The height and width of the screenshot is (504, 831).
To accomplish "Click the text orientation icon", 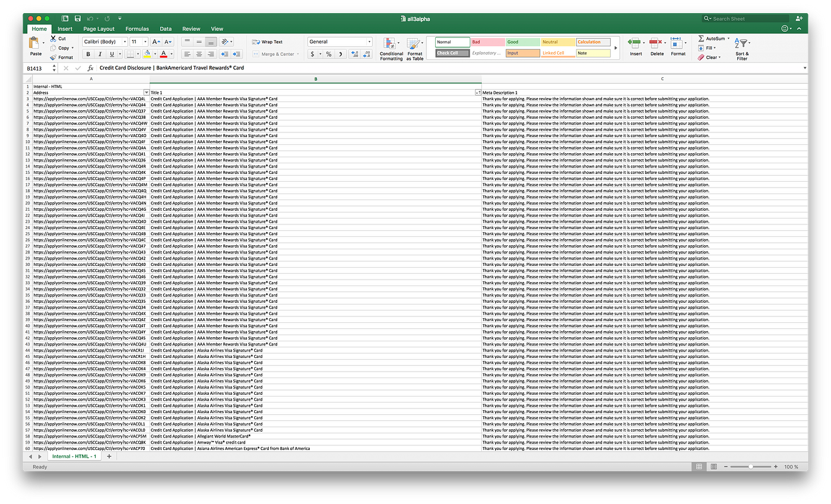I will click(225, 42).
